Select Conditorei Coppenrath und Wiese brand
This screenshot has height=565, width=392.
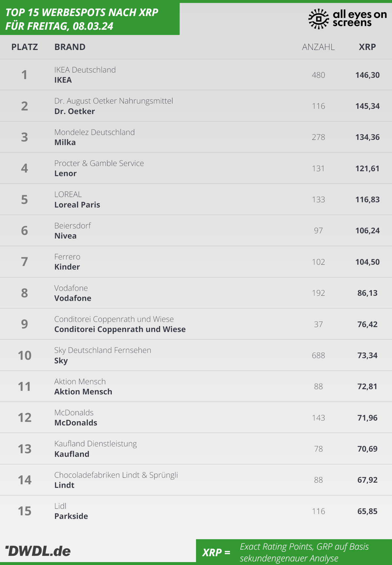point(120,329)
